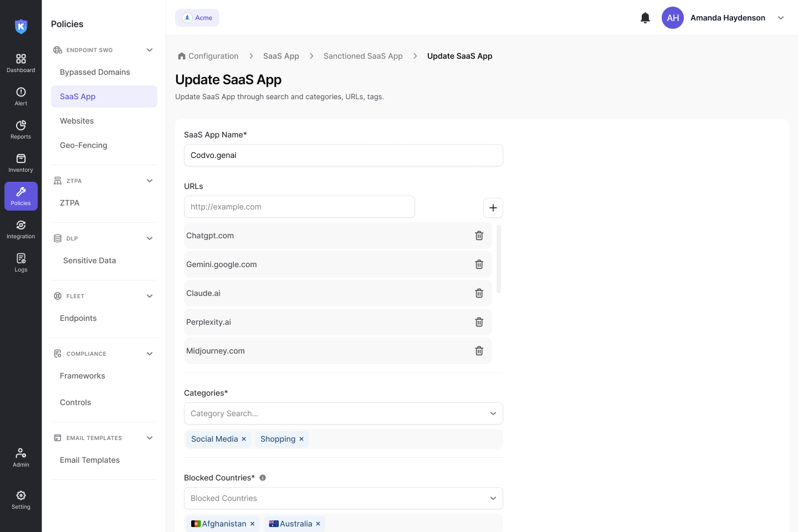
Task: Collapse the Endpoint SWG section
Action: (150, 50)
